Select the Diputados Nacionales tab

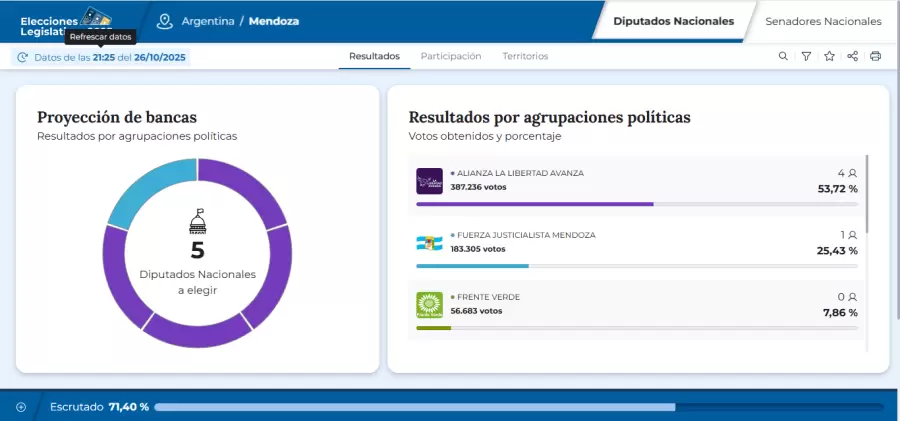[x=673, y=21]
